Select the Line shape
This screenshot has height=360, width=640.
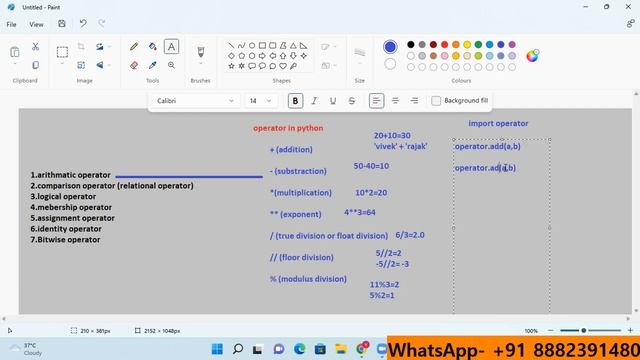(x=231, y=45)
